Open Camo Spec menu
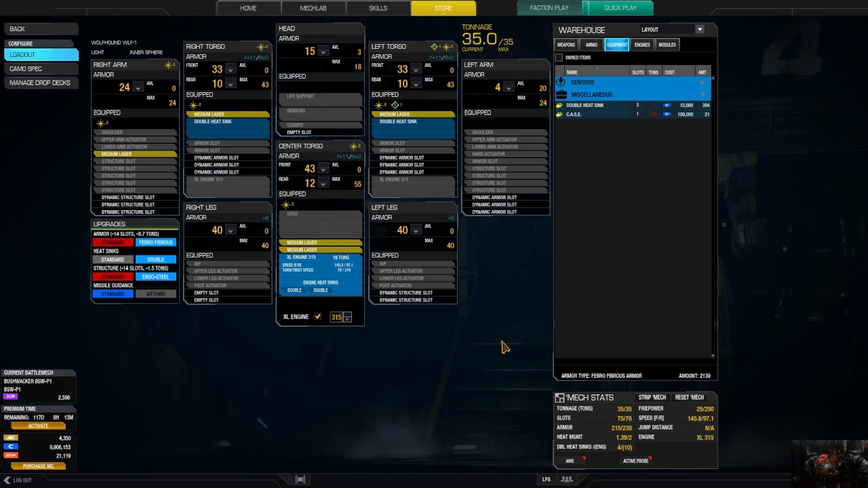868x488 pixels. [x=41, y=69]
